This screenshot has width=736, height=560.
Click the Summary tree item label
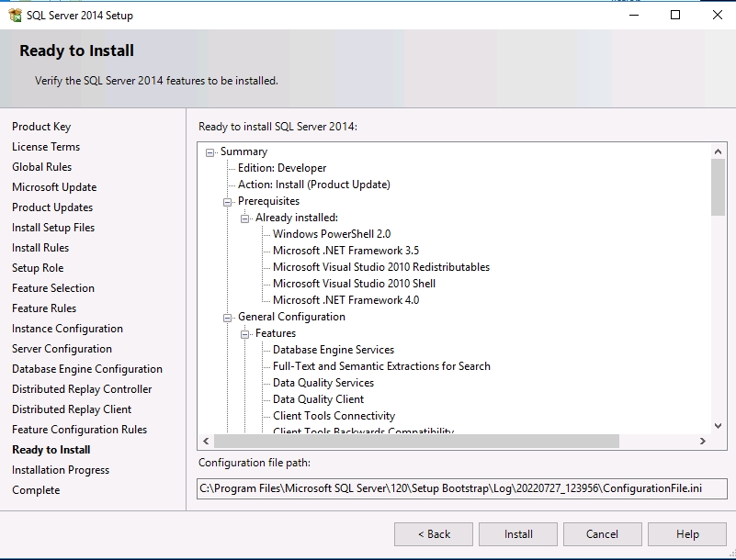coord(243,151)
